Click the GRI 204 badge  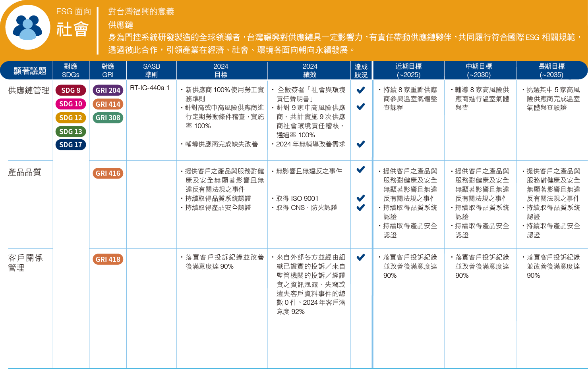pyautogui.click(x=108, y=90)
